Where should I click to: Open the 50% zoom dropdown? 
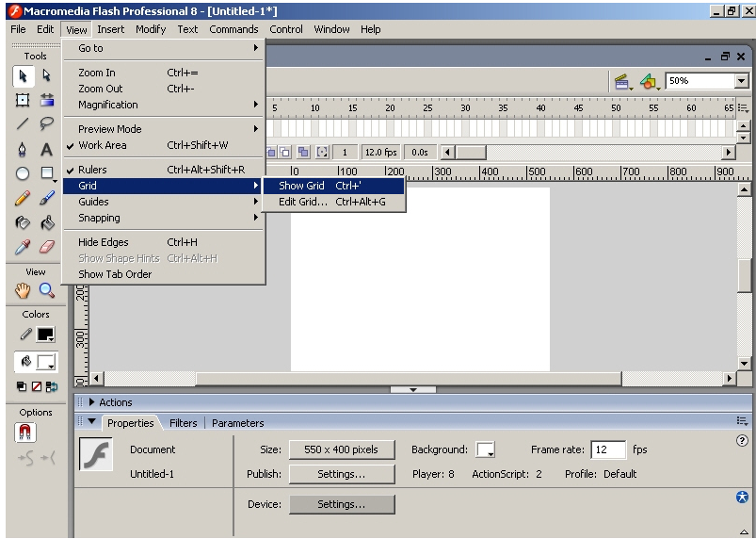[x=742, y=81]
